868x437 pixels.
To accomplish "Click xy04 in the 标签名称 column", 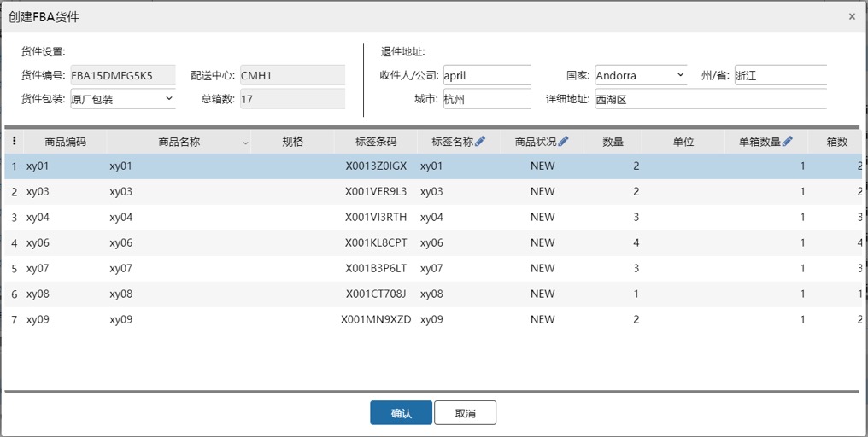I will click(431, 217).
